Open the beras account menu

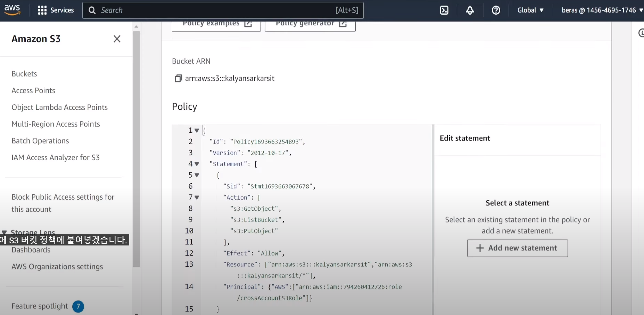click(602, 10)
